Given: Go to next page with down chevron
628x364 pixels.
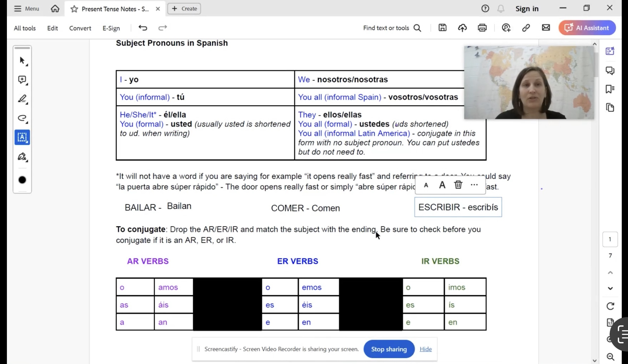Looking at the screenshot, I should [x=610, y=288].
